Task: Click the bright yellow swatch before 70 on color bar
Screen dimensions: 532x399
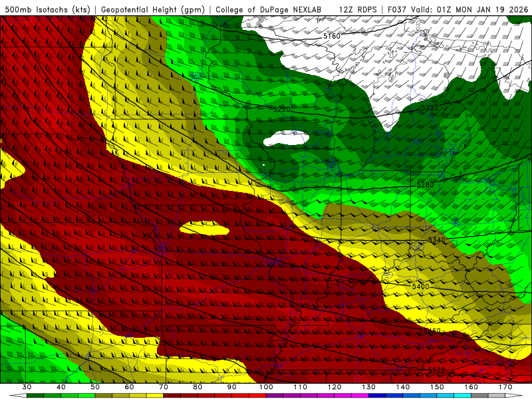Action: 155,396
